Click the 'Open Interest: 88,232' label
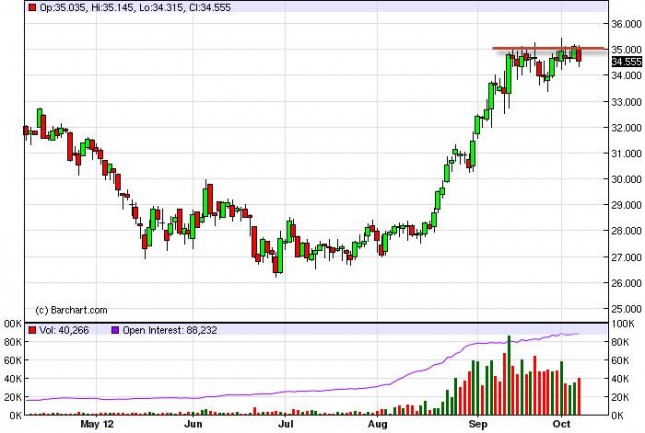Viewport: 645px width, 433px height. pos(169,330)
